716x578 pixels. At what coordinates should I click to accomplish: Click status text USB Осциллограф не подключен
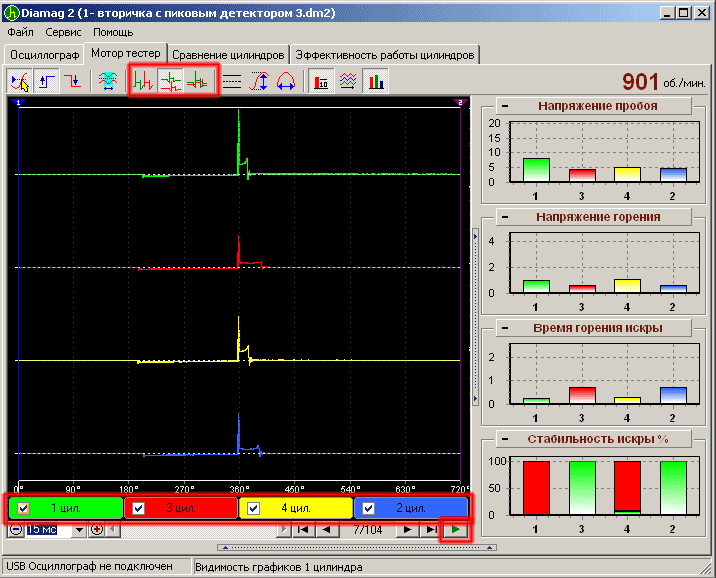pyautogui.click(x=90, y=567)
